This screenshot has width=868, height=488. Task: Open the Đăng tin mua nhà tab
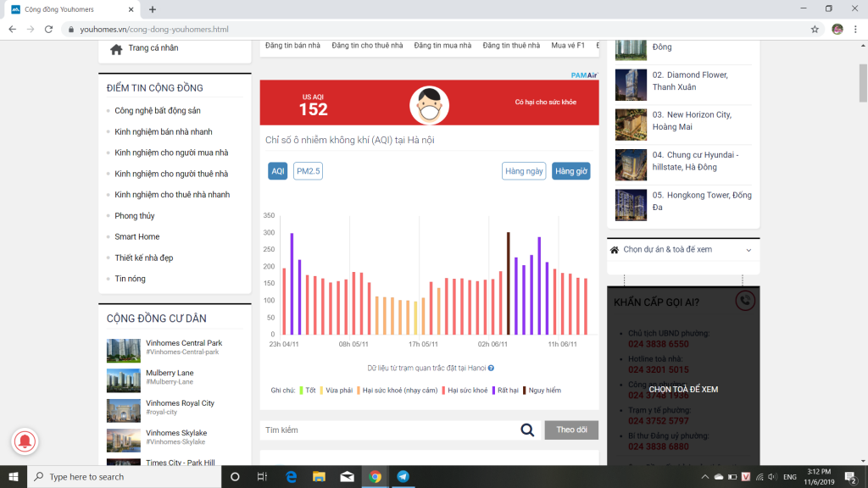click(x=442, y=46)
